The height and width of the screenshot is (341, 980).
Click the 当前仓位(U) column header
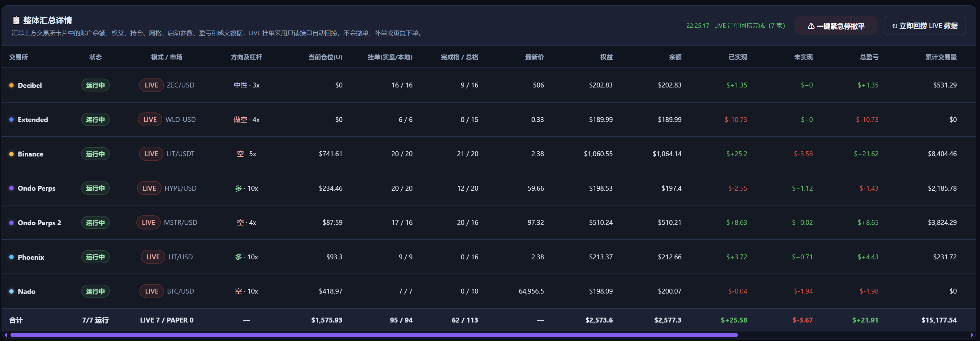click(325, 57)
